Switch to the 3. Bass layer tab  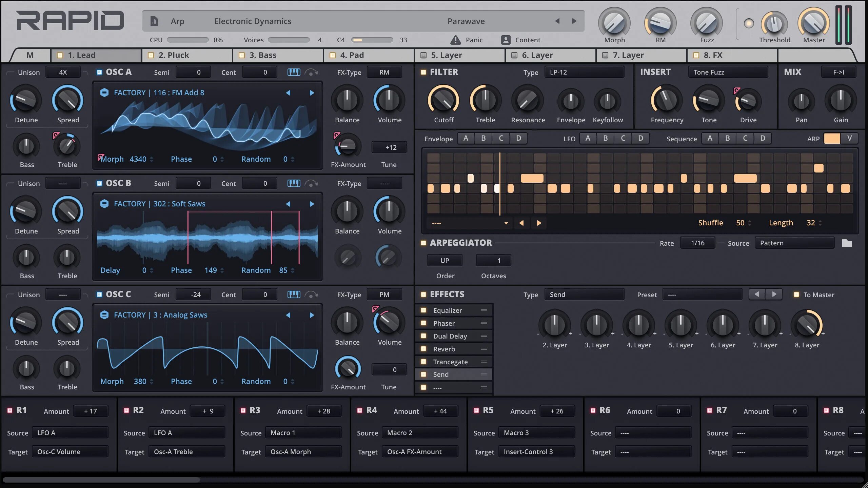click(278, 55)
